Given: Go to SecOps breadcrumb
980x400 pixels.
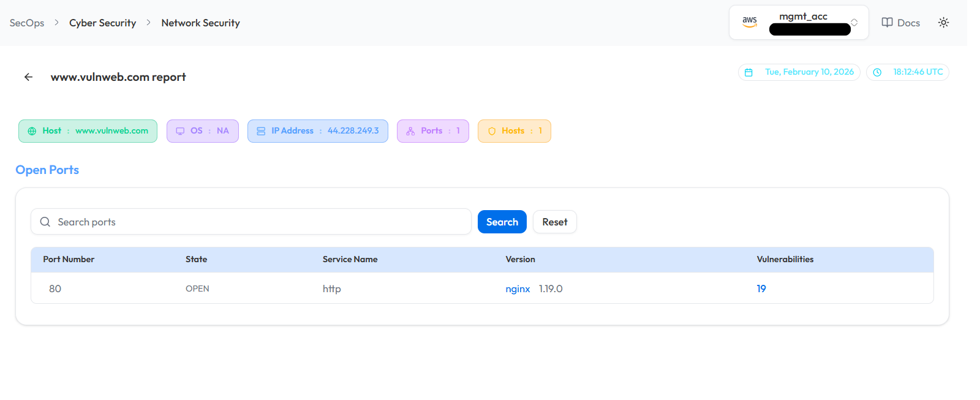Looking at the screenshot, I should pos(27,23).
